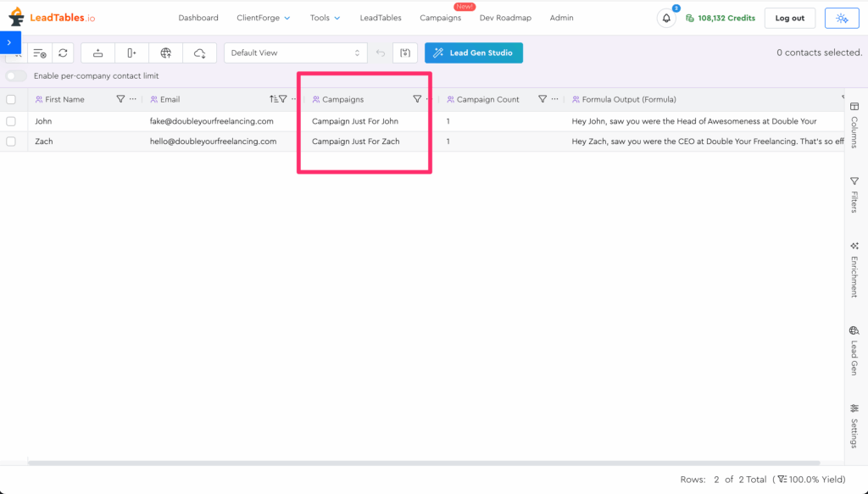Viewport: 868px width, 494px height.
Task: Open notifications bell
Action: click(666, 18)
